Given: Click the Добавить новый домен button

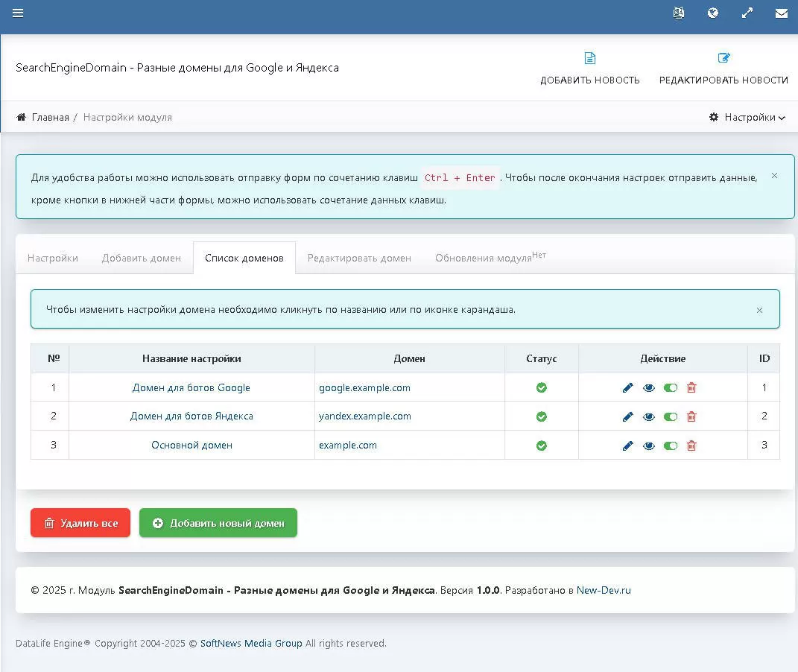Looking at the screenshot, I should pos(218,523).
